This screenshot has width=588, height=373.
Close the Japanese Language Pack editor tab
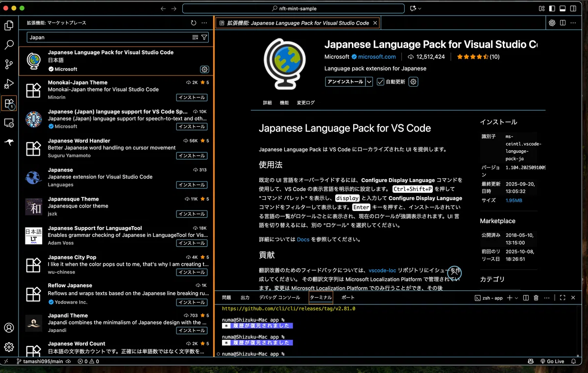[x=375, y=23]
